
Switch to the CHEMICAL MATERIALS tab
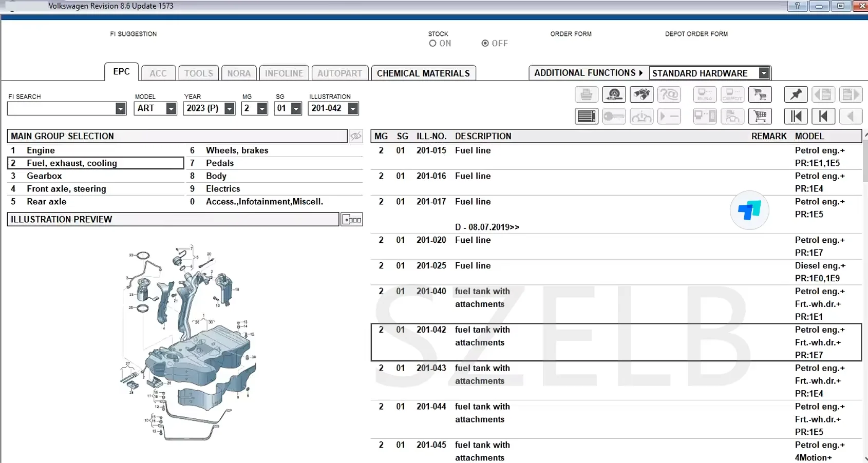click(x=423, y=73)
